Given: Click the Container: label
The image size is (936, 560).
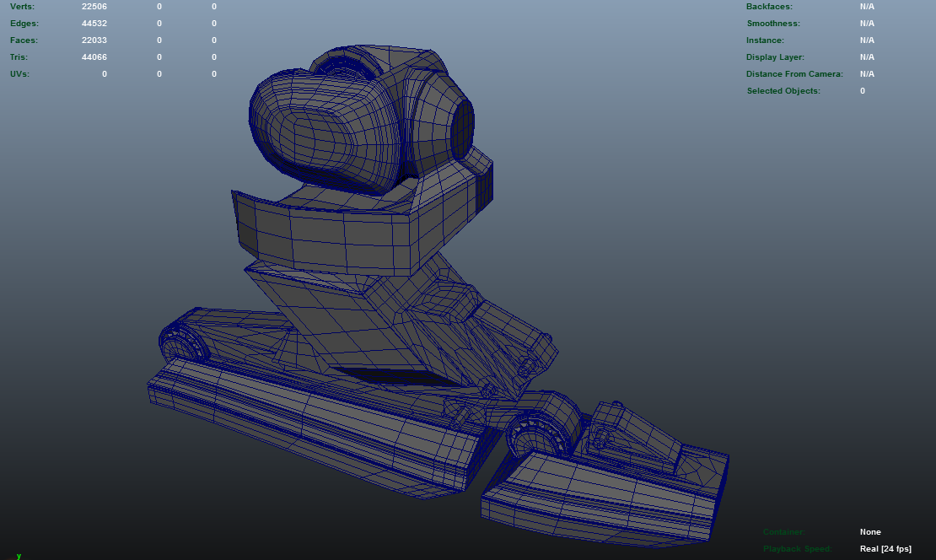Looking at the screenshot, I should pyautogui.click(x=783, y=531).
